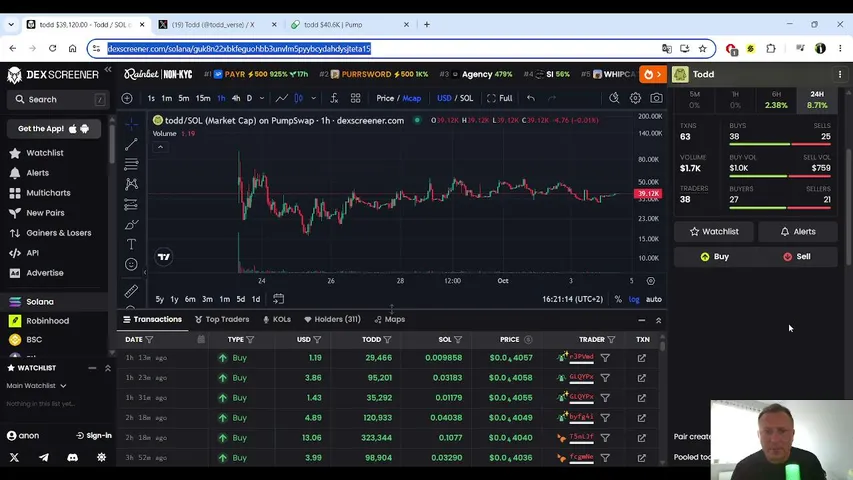Open transaction link for 1.19 USD buy
The height and width of the screenshot is (480, 853).
(x=642, y=358)
